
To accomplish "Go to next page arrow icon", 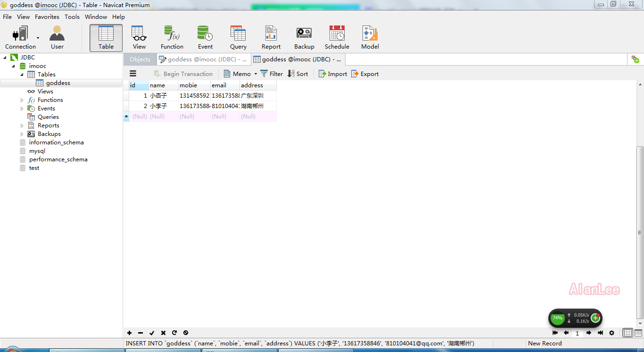I will [x=589, y=333].
